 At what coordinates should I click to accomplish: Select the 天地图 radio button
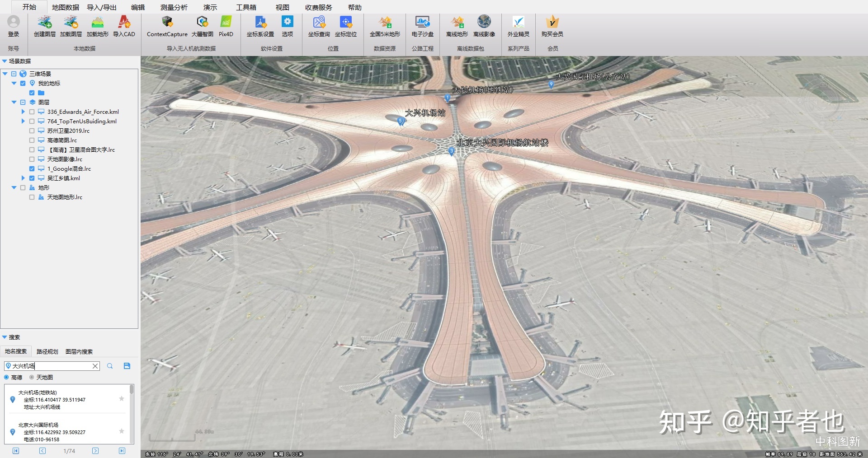[x=32, y=378]
